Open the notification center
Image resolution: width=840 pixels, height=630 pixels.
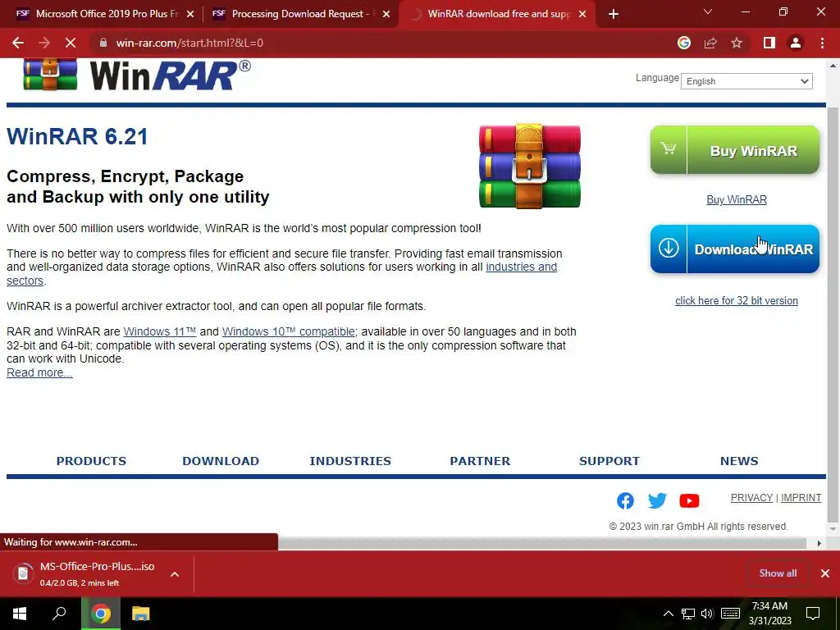813,614
